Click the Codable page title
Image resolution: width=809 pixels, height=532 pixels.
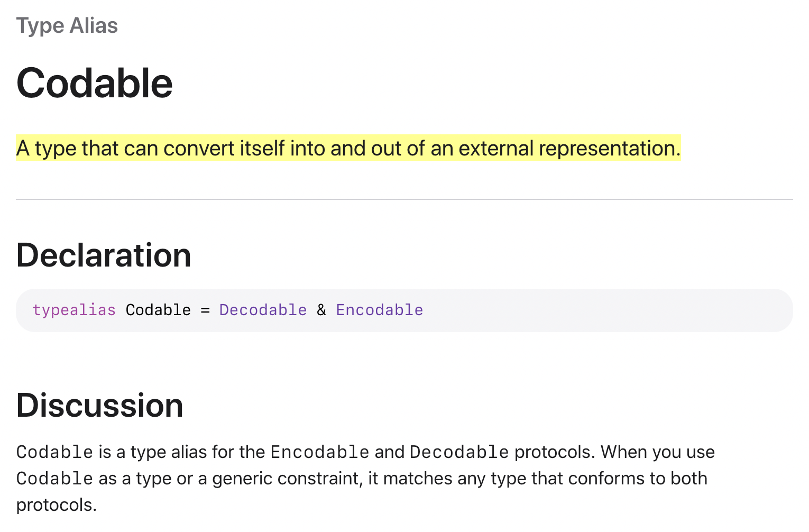95,84
